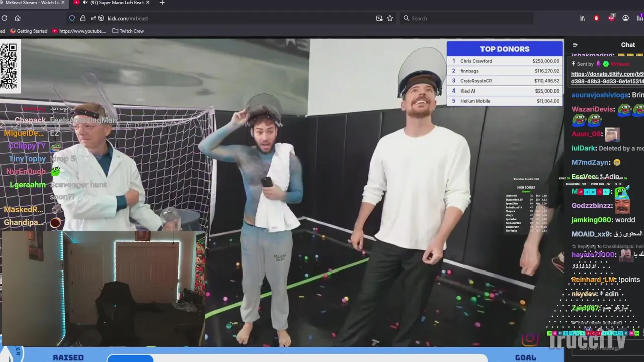This screenshot has height=362, width=644.
Task: Open the tracking protection shield icon
Action: coord(72,18)
